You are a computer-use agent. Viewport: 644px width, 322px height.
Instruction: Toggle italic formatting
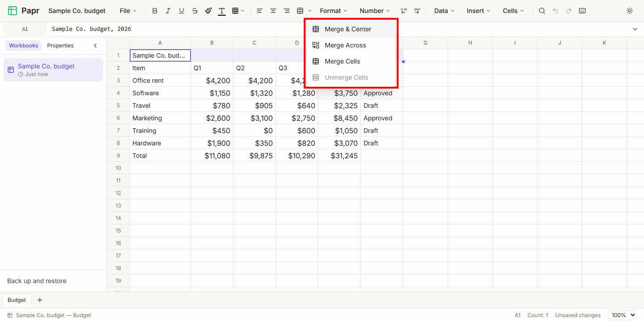168,11
